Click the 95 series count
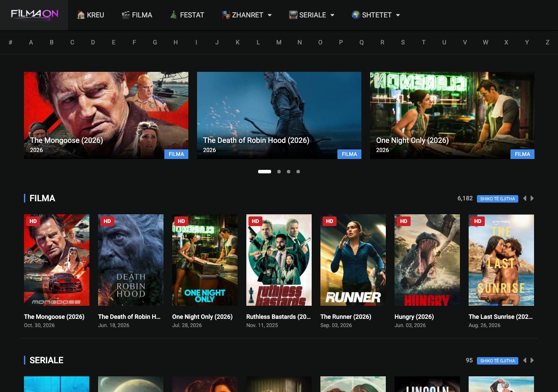558x392 pixels. click(469, 360)
